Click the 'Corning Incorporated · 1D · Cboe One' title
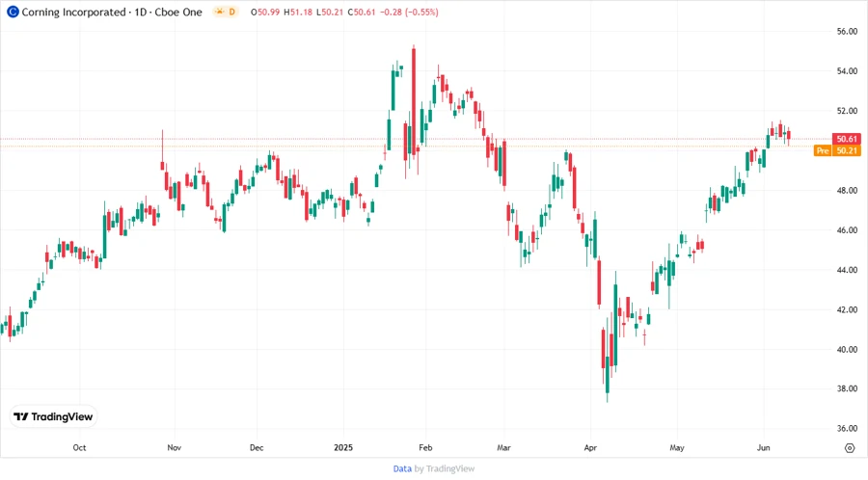Screen dimensions: 868x480 point(112,13)
